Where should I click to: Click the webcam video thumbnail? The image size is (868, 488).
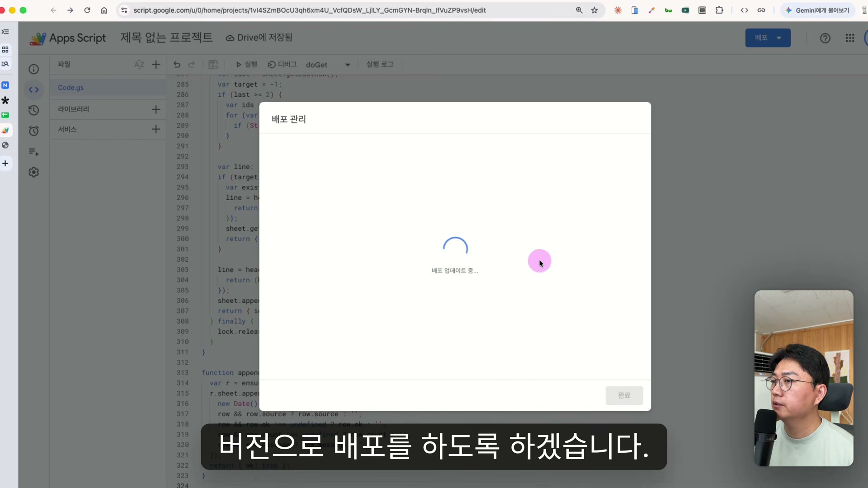(804, 378)
